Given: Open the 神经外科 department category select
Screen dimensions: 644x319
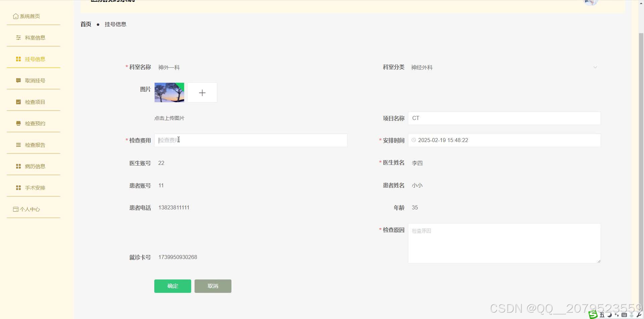Looking at the screenshot, I should pos(504,67).
